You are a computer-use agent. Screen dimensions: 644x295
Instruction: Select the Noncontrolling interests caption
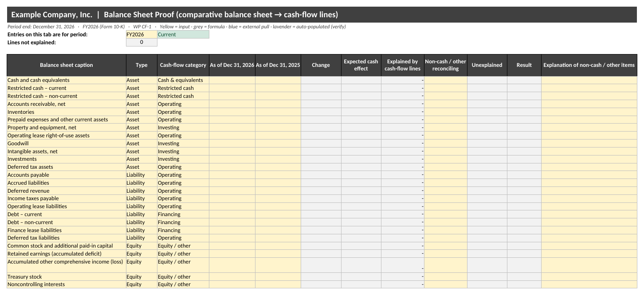tap(67, 284)
